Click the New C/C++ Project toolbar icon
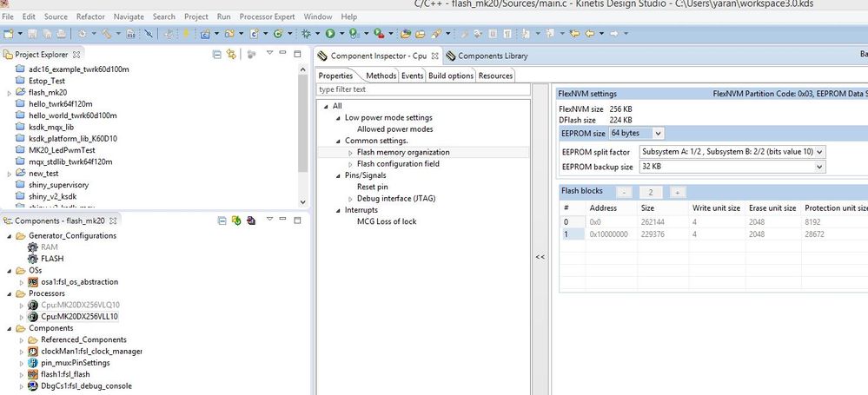This screenshot has width=868, height=395. click(205, 34)
